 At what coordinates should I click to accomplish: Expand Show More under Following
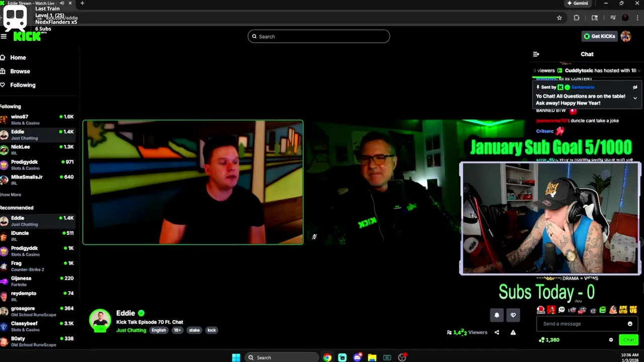[x=11, y=195]
